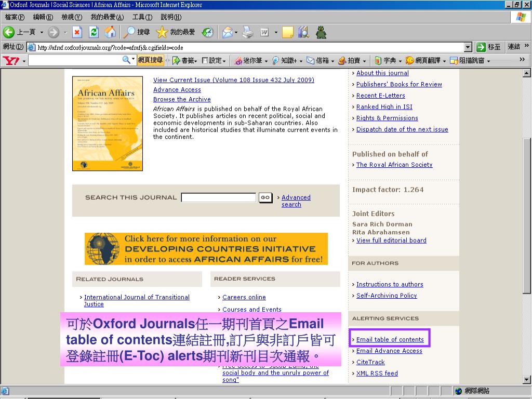Open the 工具(T) menu
This screenshot has height=399, width=532.
[142, 17]
